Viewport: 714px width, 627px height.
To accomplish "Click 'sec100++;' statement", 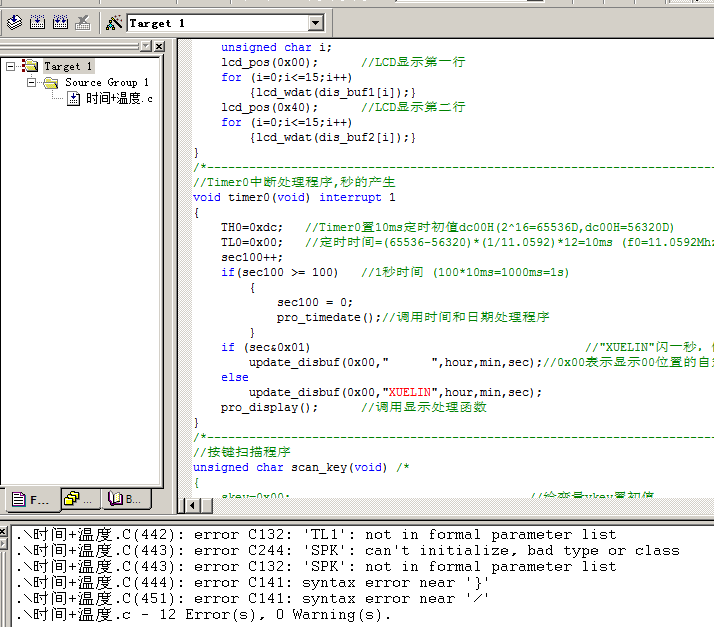I will [x=252, y=258].
